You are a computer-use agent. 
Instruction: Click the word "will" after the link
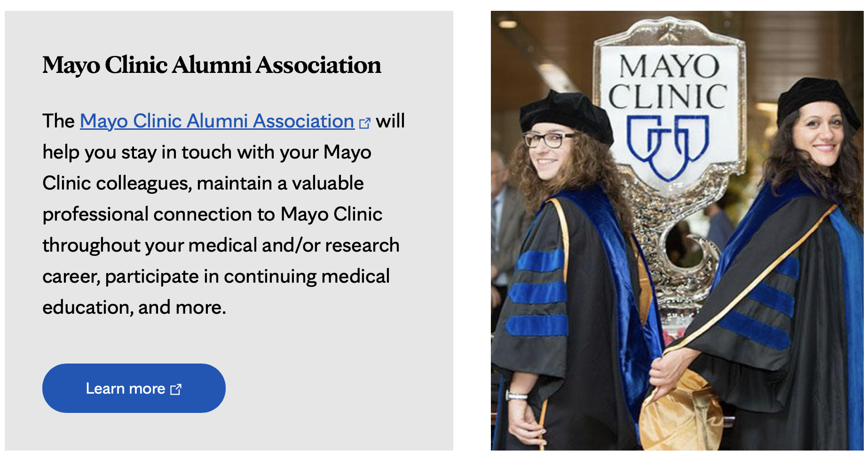tap(390, 121)
